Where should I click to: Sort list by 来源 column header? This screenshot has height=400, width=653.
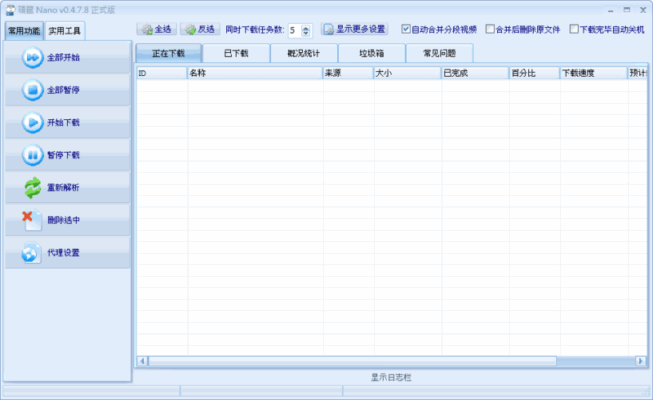348,73
